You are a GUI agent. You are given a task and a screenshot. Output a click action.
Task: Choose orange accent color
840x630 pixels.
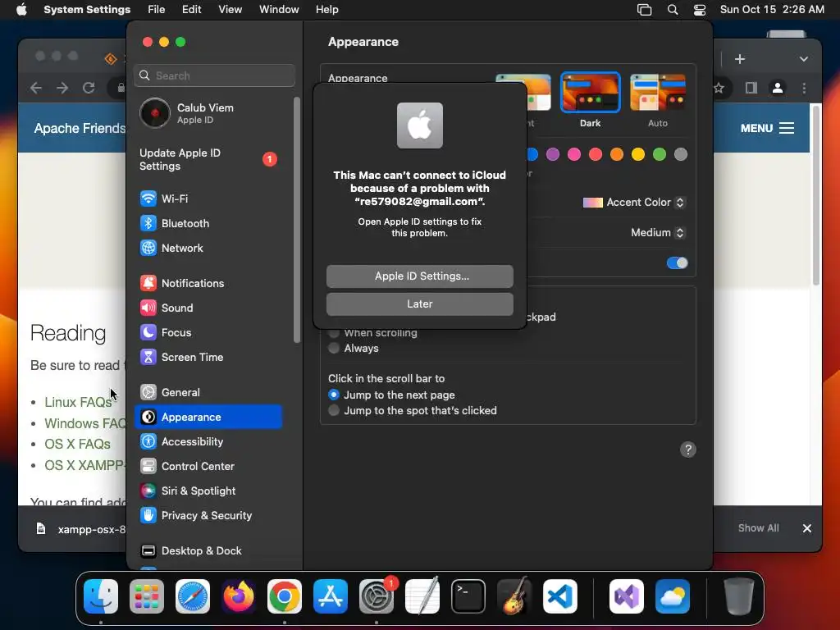point(617,155)
